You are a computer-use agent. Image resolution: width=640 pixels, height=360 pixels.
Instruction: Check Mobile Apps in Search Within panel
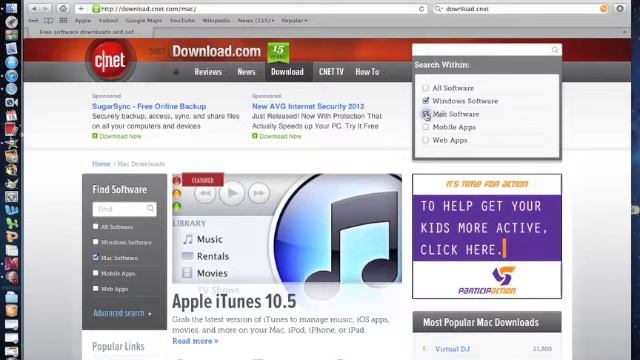coord(426,127)
